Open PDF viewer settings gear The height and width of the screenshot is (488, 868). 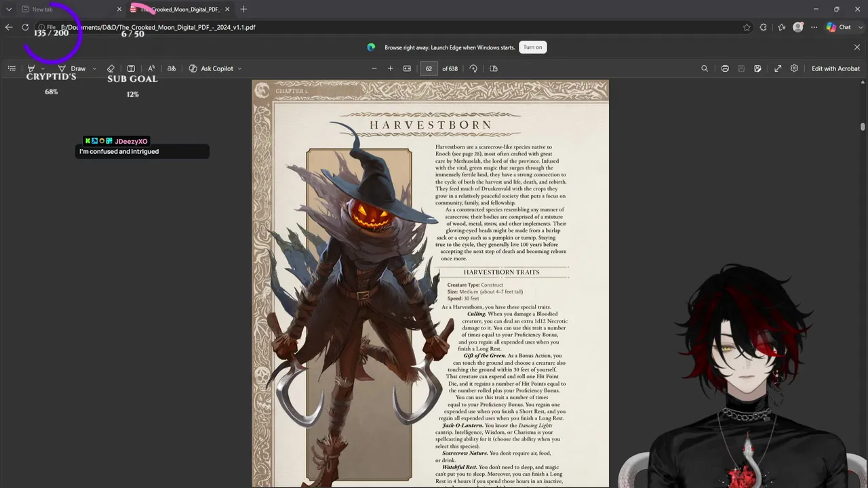coord(794,68)
